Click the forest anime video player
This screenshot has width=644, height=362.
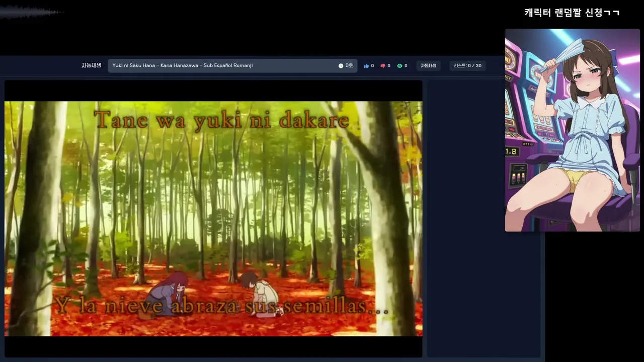pyautogui.click(x=213, y=219)
